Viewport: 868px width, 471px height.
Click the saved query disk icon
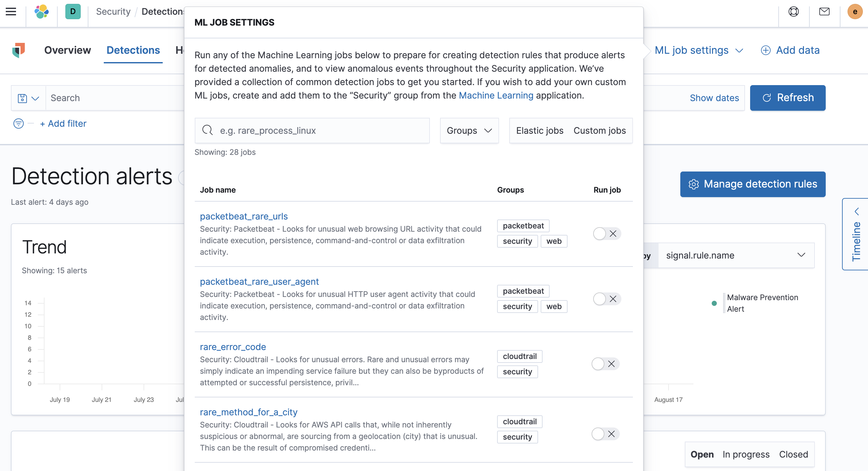[22, 98]
